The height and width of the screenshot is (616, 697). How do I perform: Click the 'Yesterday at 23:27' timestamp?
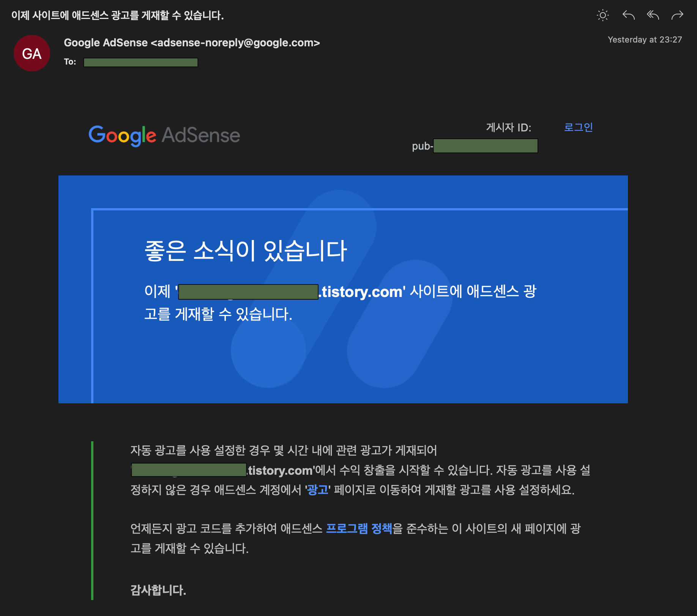click(x=645, y=39)
